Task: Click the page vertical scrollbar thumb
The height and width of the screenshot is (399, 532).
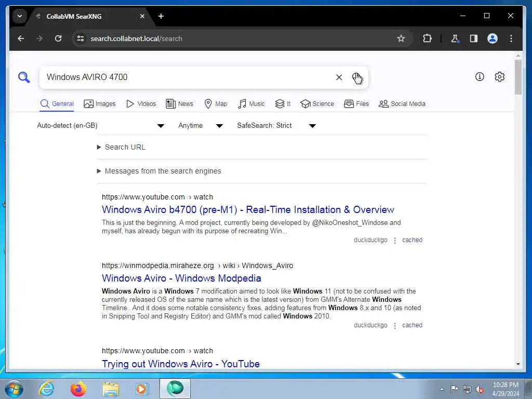Action: (x=518, y=77)
